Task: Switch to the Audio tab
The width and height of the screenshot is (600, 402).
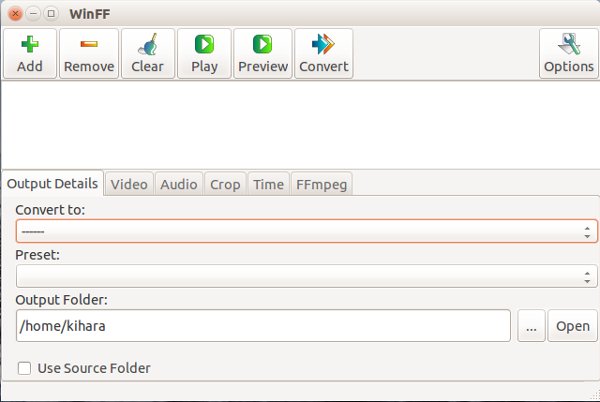Action: click(x=179, y=184)
